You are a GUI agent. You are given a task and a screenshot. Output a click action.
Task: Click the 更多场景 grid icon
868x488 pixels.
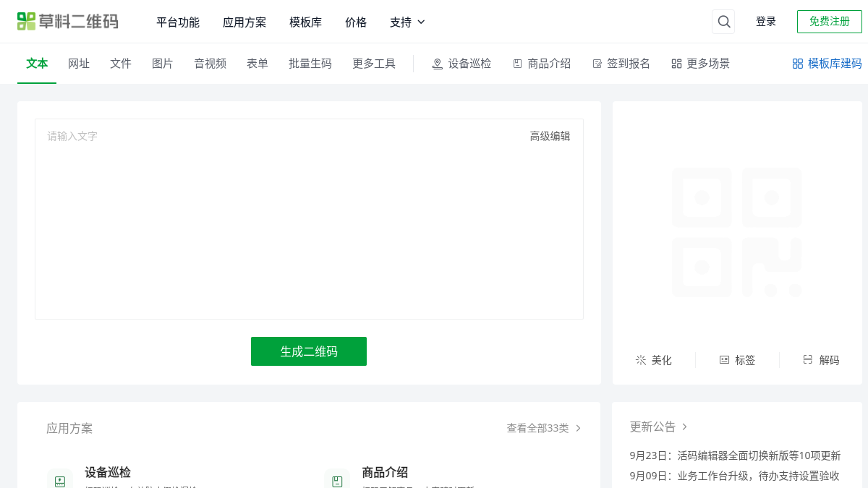coord(676,64)
